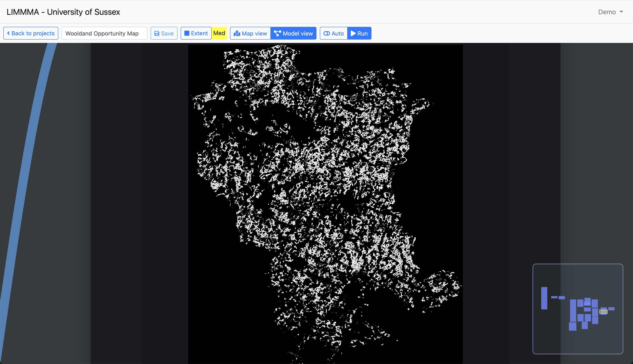Viewport: 633px width, 364px height.
Task: Switch to Map view tab
Action: [x=250, y=33]
